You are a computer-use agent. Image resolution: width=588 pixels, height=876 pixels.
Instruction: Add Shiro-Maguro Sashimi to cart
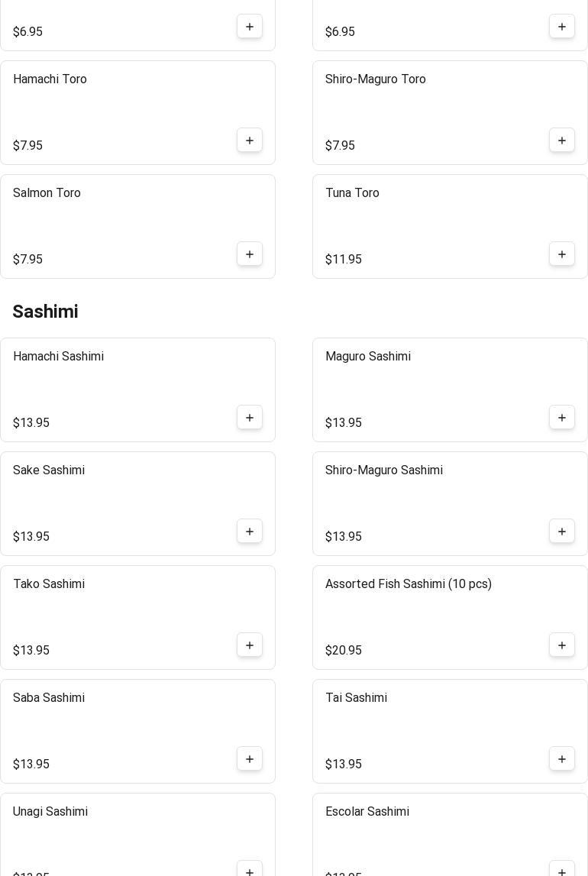coord(562,532)
